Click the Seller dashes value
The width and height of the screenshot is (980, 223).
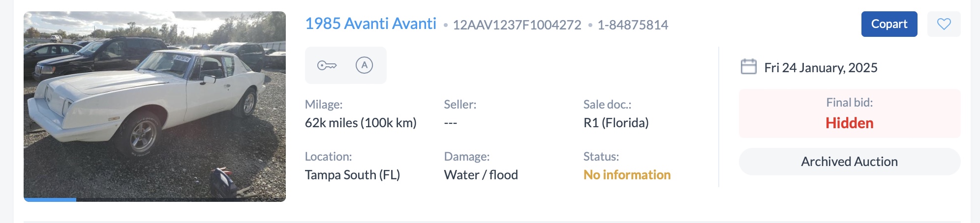click(x=450, y=123)
